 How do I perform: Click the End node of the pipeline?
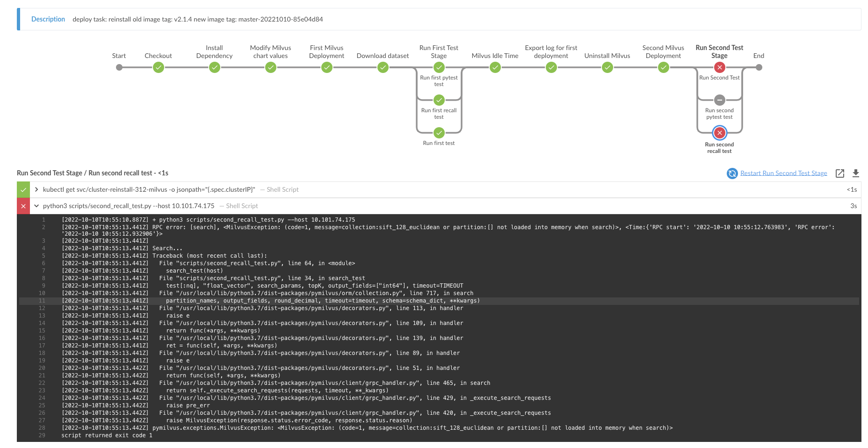coord(759,67)
